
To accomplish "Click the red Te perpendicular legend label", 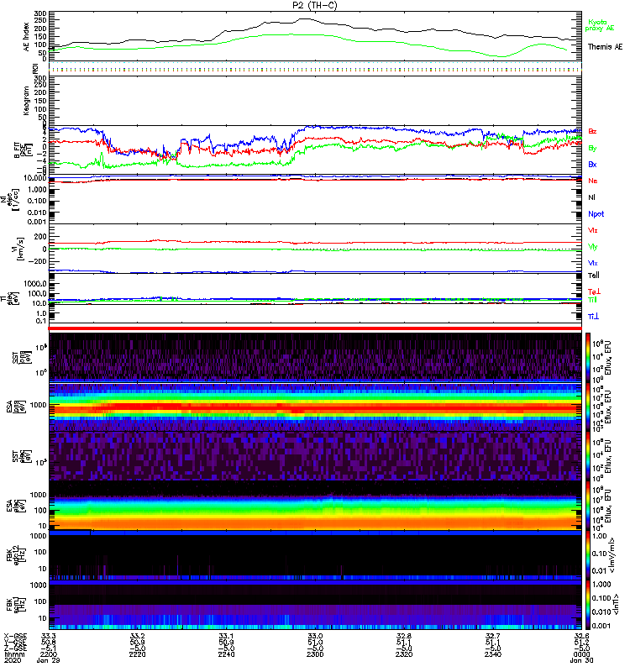I will (594, 291).
